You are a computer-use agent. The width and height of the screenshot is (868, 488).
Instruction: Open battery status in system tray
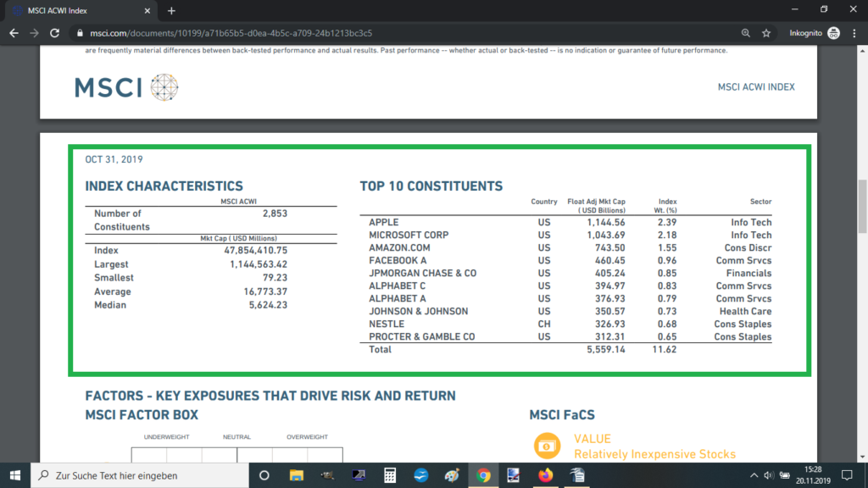click(x=784, y=475)
